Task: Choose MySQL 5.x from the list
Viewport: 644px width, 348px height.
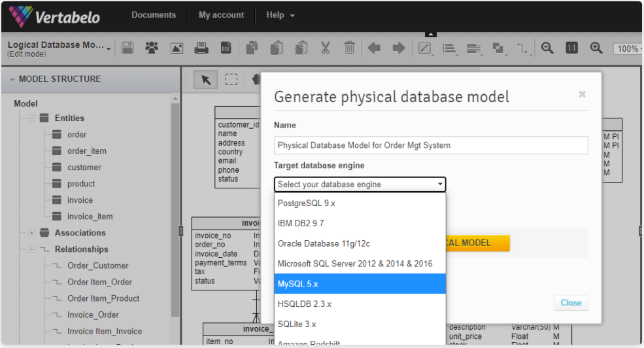Action: click(360, 283)
